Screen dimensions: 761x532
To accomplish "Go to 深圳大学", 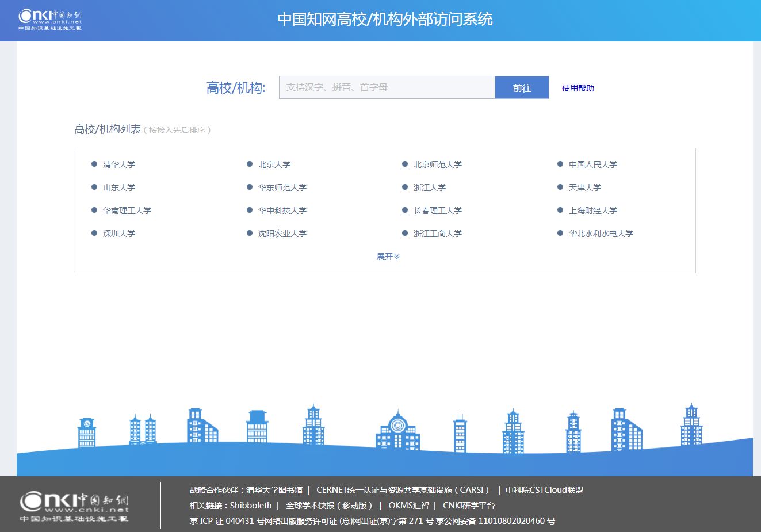I will pyautogui.click(x=119, y=234).
